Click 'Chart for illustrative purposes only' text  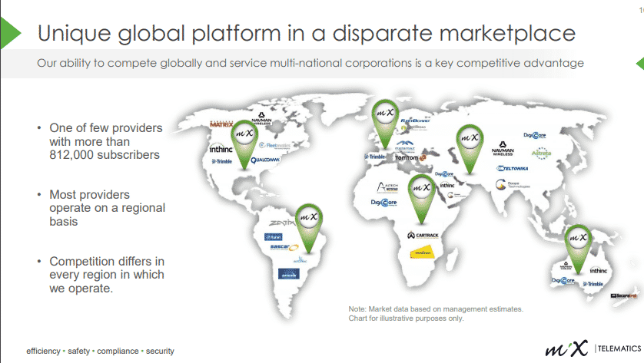click(407, 318)
